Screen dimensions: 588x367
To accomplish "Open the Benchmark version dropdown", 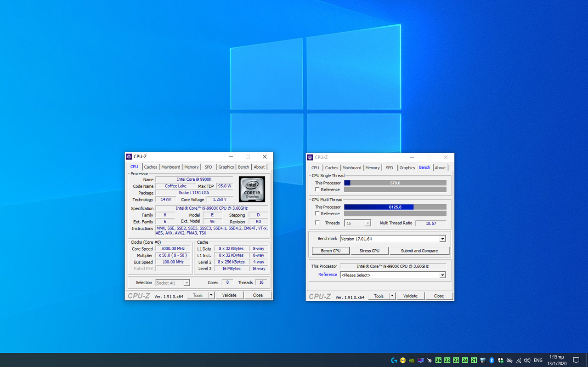I will pos(392,239).
